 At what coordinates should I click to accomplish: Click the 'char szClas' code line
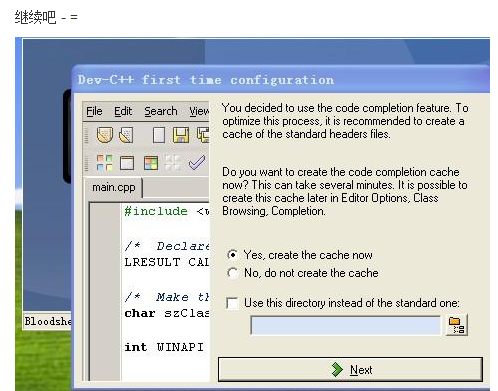[166, 313]
